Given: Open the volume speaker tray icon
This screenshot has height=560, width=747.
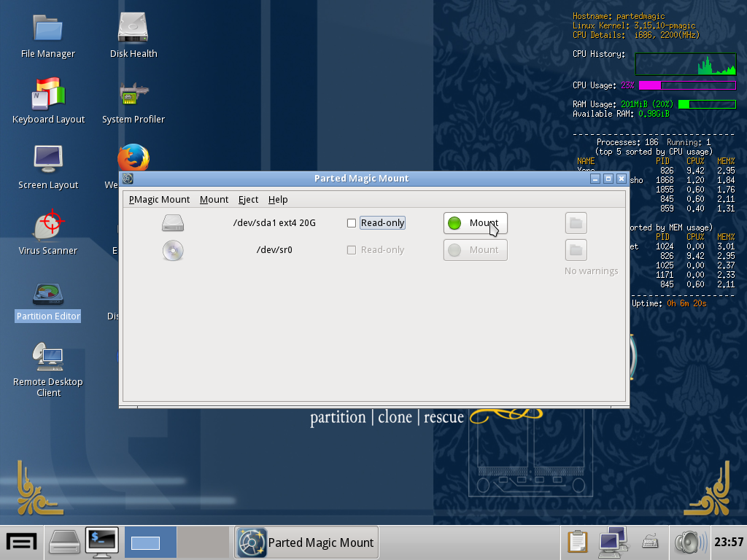Looking at the screenshot, I should (x=690, y=542).
